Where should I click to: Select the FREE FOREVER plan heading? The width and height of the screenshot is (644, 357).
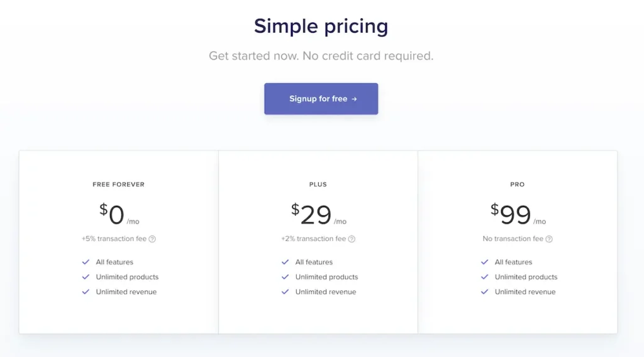click(x=118, y=184)
